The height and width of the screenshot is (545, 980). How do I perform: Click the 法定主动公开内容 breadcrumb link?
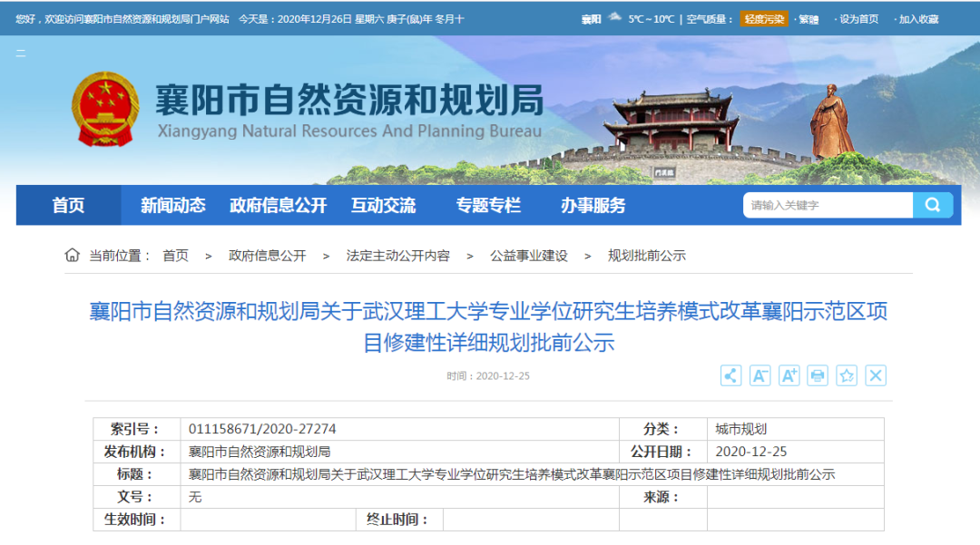(x=398, y=256)
